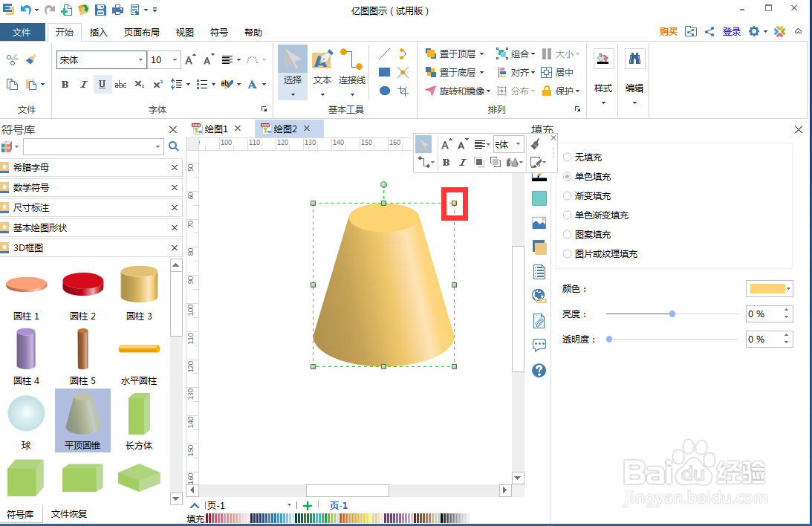Open the 样式 (Style) gallery icon
The image size is (812, 526).
602,58
